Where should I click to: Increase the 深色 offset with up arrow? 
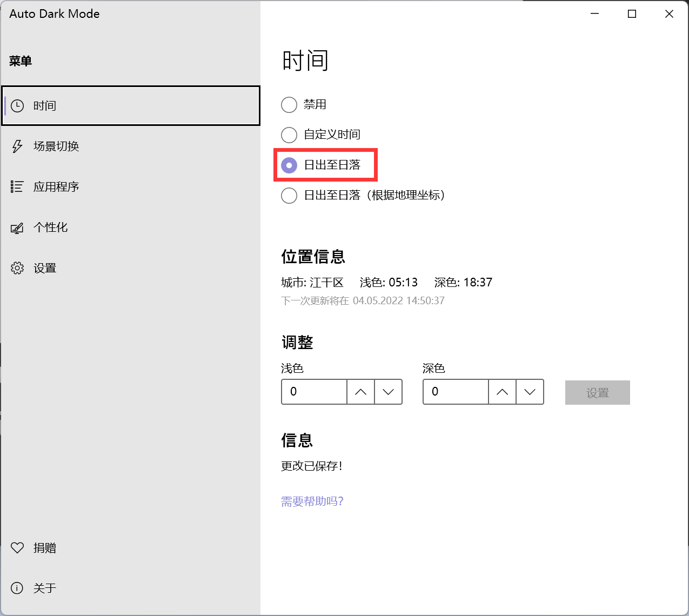[502, 392]
